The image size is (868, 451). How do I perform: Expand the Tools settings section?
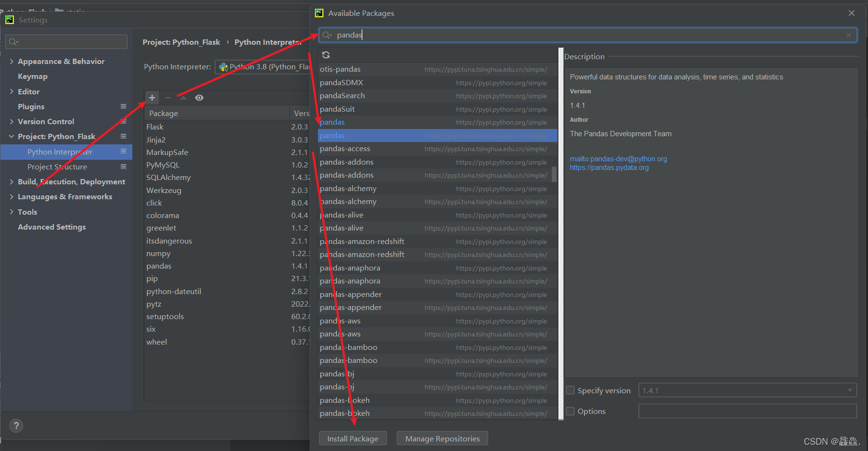[x=12, y=212]
